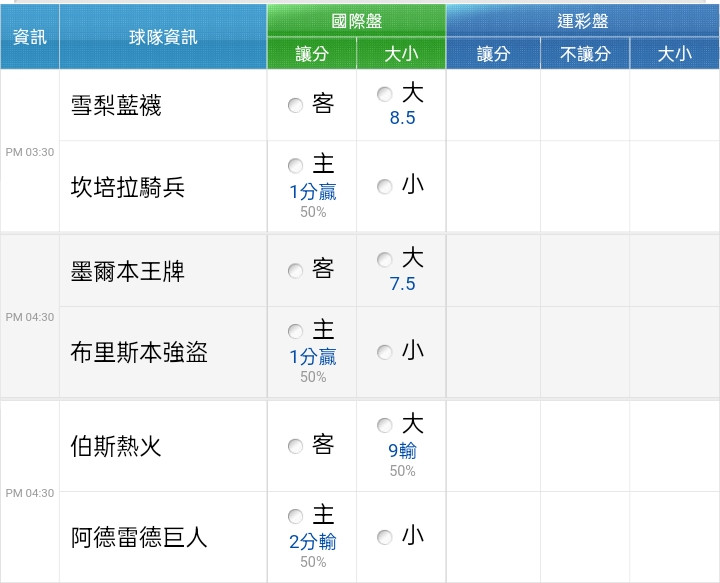Screen dimensions: 720x583
Task: Open team info for 布里斯本強盜
Action: click(x=139, y=353)
